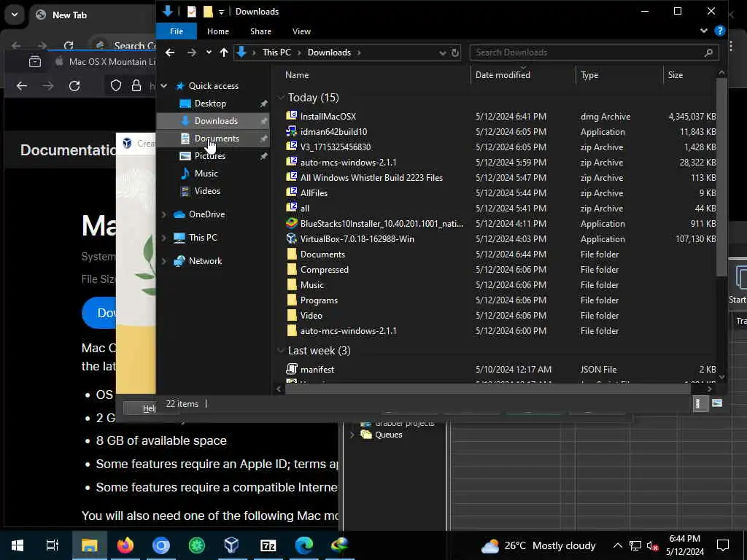Screen dimensions: 747x560
Task: Select Documents in navigation pane
Action: [x=217, y=139]
